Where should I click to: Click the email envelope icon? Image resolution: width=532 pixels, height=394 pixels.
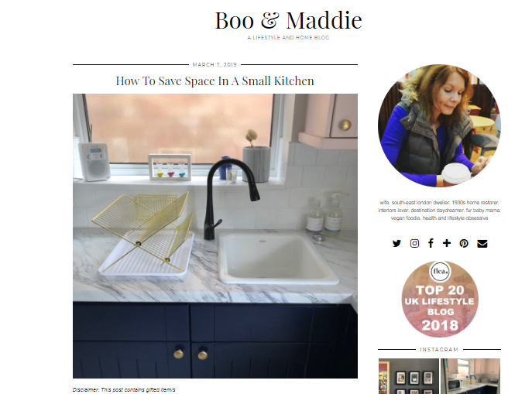[482, 244]
